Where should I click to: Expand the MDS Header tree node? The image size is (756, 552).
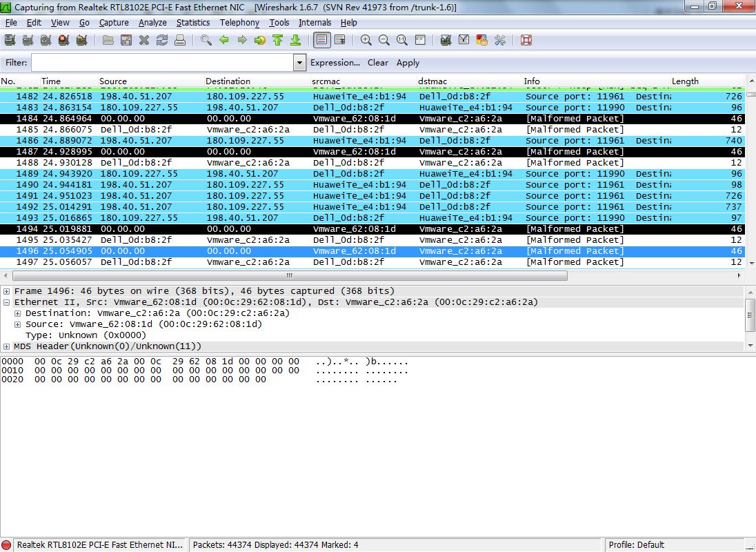tap(6, 346)
